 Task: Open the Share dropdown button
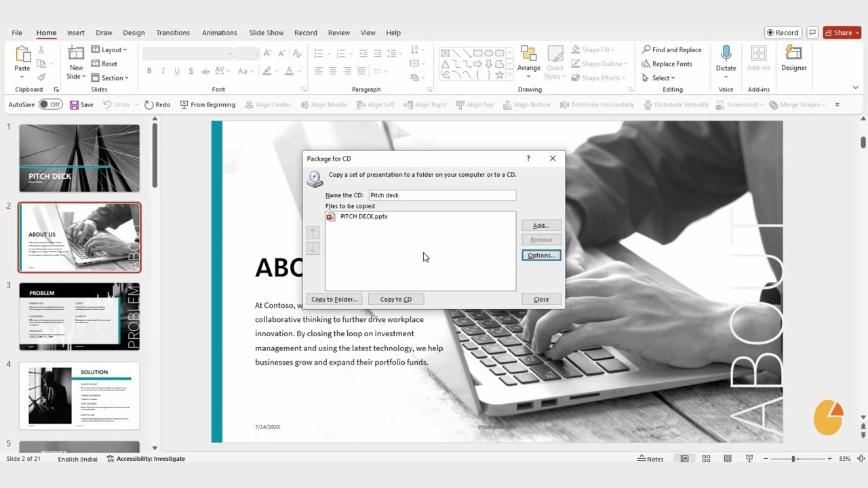(x=842, y=33)
